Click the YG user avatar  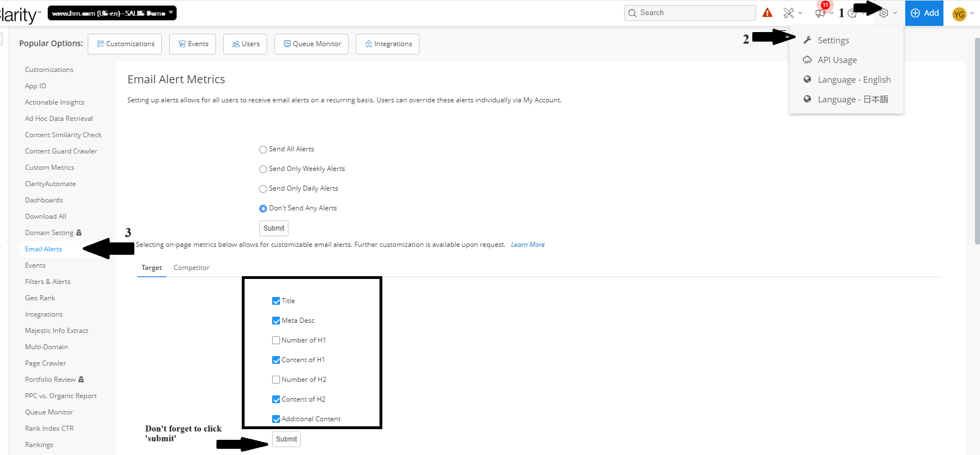959,14
